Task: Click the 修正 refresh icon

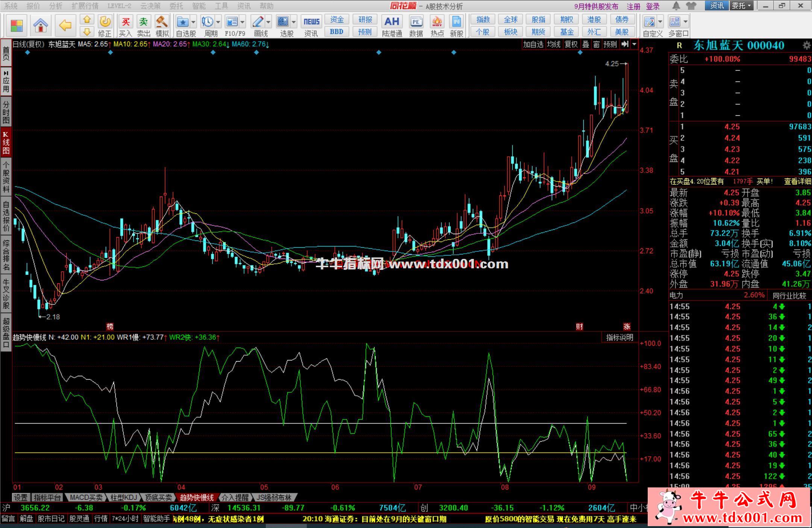Action: pos(105,26)
